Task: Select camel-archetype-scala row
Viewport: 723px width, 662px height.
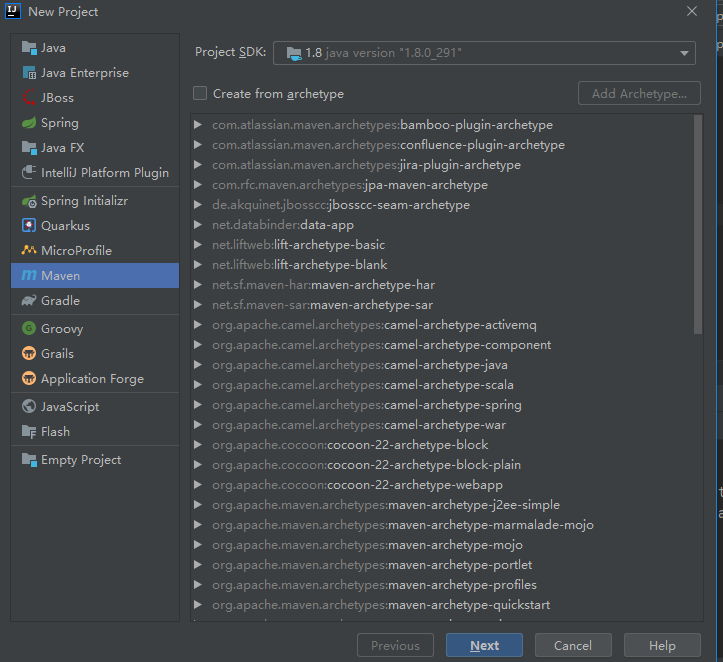Action: pyautogui.click(x=443, y=385)
